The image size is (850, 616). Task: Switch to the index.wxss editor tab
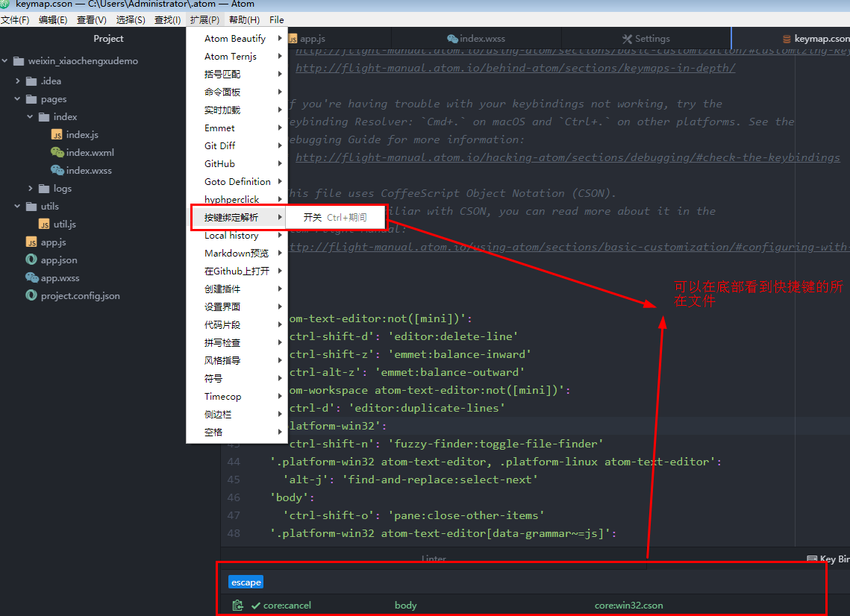coord(476,39)
